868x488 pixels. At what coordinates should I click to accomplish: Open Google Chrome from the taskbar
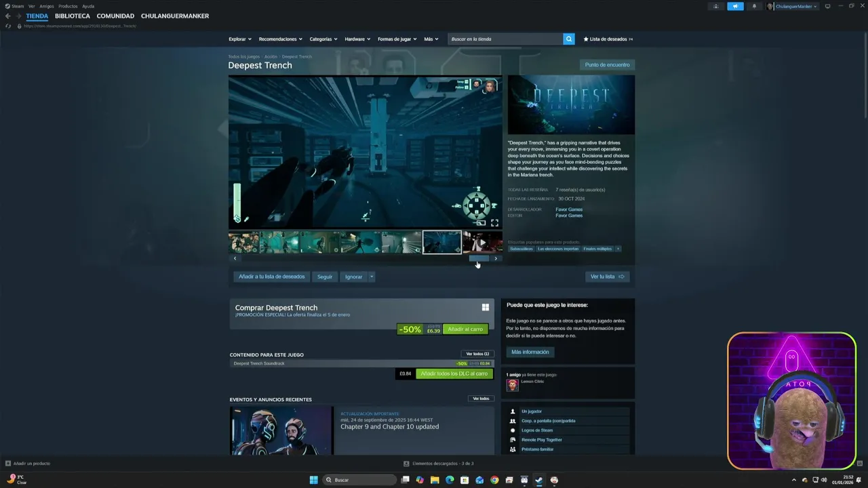pyautogui.click(x=494, y=480)
